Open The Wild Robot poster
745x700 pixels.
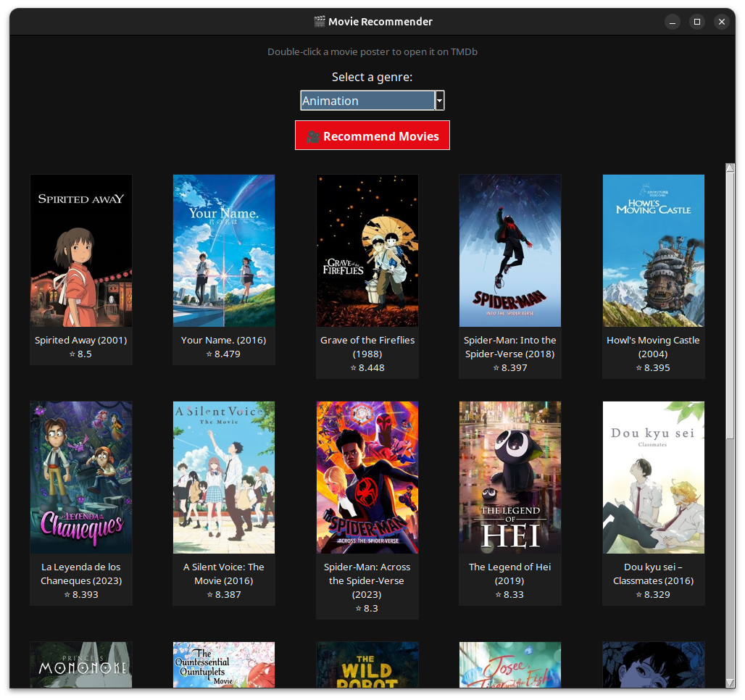(367, 664)
